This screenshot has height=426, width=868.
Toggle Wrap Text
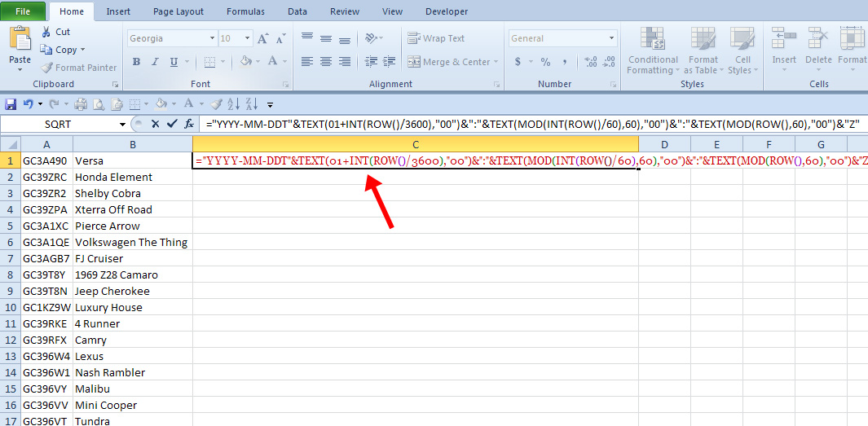tap(436, 38)
